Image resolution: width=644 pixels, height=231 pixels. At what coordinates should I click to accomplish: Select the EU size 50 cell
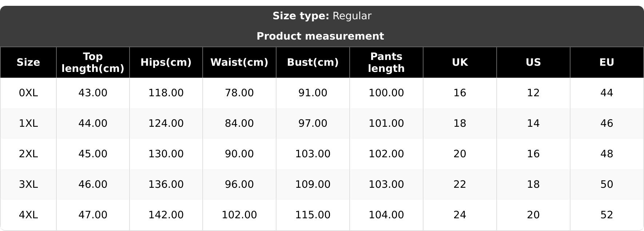click(x=607, y=185)
